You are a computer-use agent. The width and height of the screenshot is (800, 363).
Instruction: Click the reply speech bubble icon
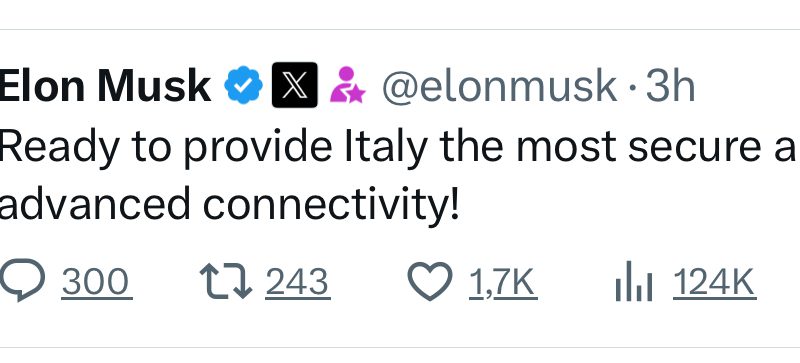(x=22, y=281)
